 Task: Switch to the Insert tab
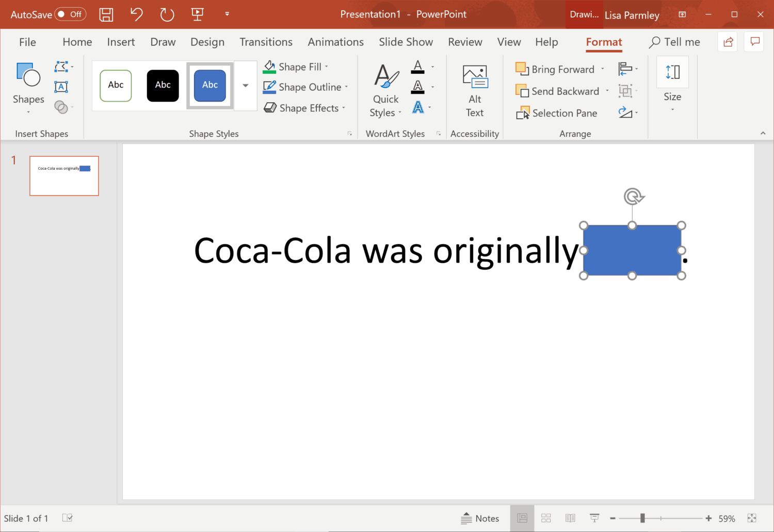pyautogui.click(x=121, y=42)
